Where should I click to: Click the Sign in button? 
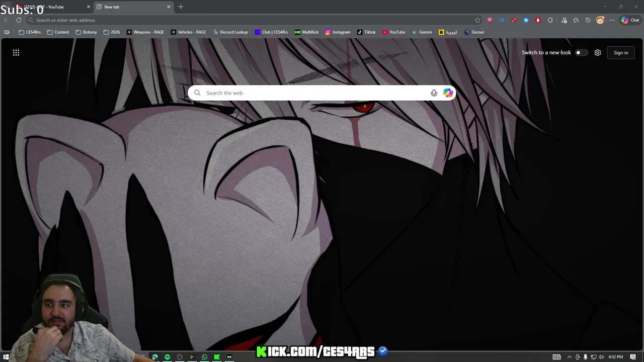point(621,53)
